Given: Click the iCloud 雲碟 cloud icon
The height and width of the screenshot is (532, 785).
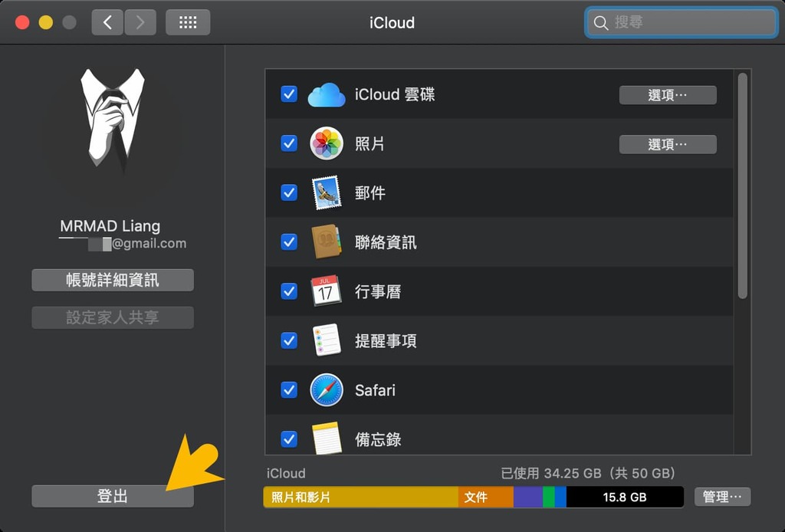Looking at the screenshot, I should (327, 94).
